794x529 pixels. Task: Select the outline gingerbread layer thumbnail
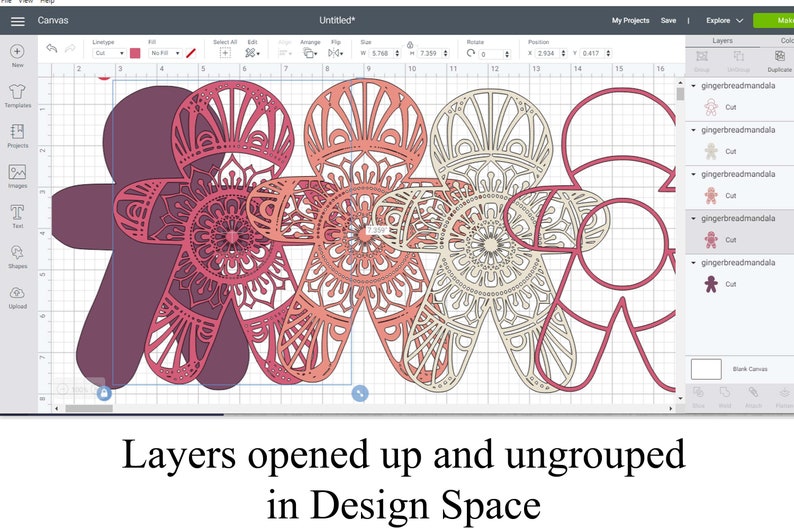click(711, 107)
